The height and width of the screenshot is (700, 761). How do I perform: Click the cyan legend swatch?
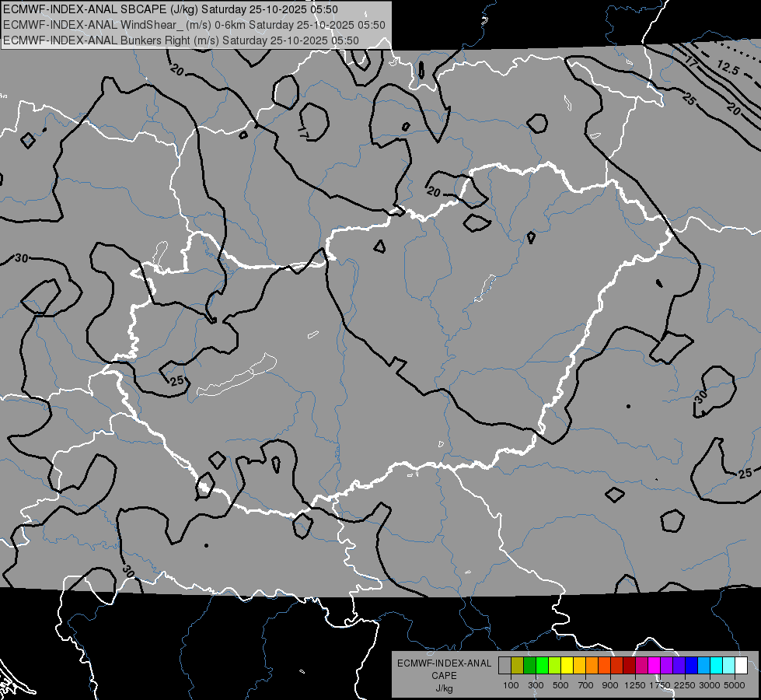click(717, 666)
